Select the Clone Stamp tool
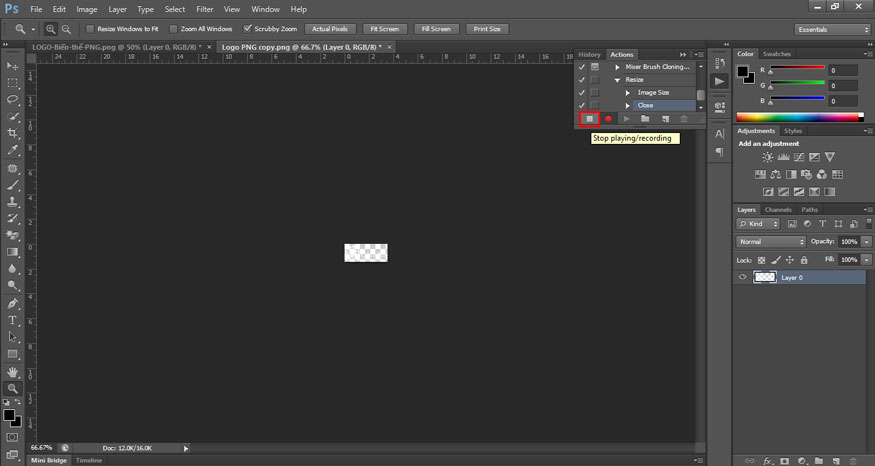 (12, 201)
